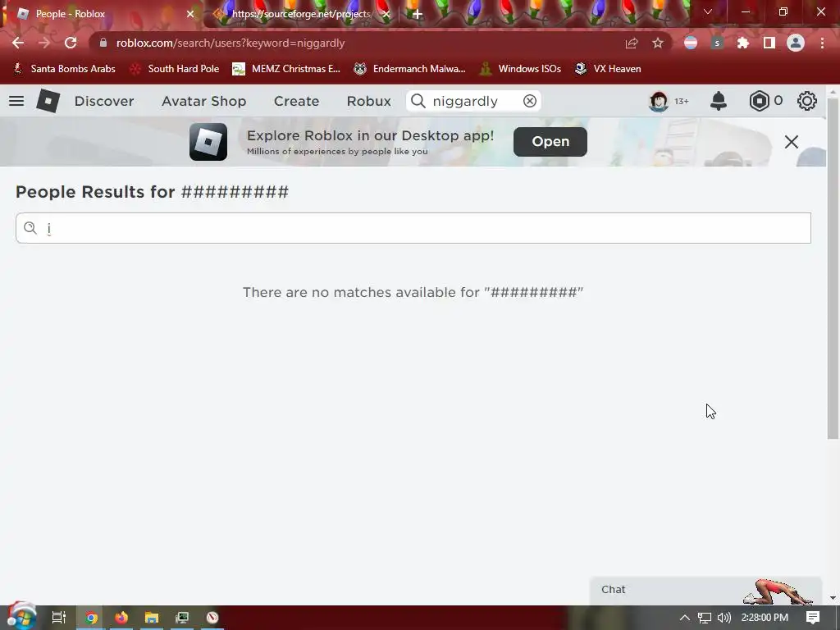The width and height of the screenshot is (840, 630).
Task: Open the MEMZ Christmas bookmark
Action: point(286,69)
